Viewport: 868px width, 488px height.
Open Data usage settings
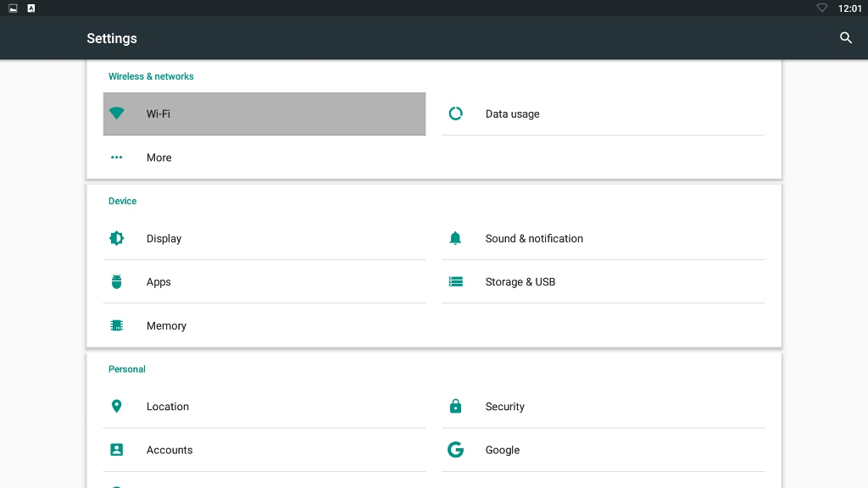(x=512, y=114)
